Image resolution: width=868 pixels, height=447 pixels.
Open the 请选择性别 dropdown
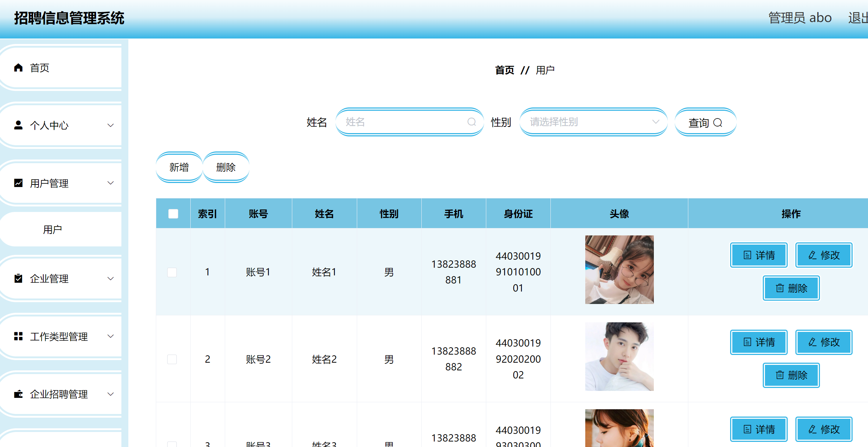pyautogui.click(x=593, y=122)
